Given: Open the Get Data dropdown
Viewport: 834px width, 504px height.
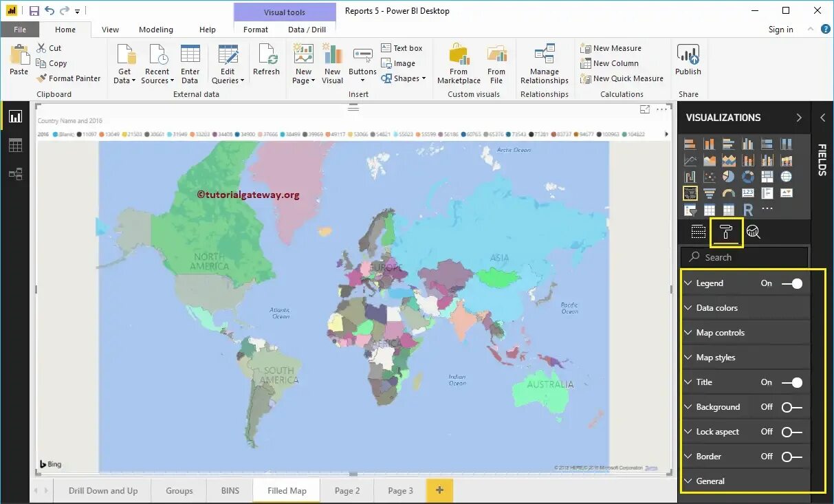Looking at the screenshot, I should pyautogui.click(x=124, y=65).
